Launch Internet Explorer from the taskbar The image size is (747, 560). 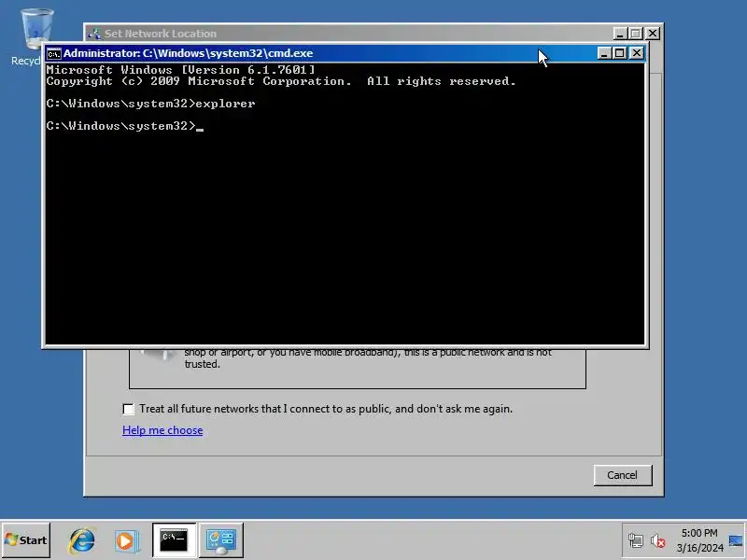82,540
